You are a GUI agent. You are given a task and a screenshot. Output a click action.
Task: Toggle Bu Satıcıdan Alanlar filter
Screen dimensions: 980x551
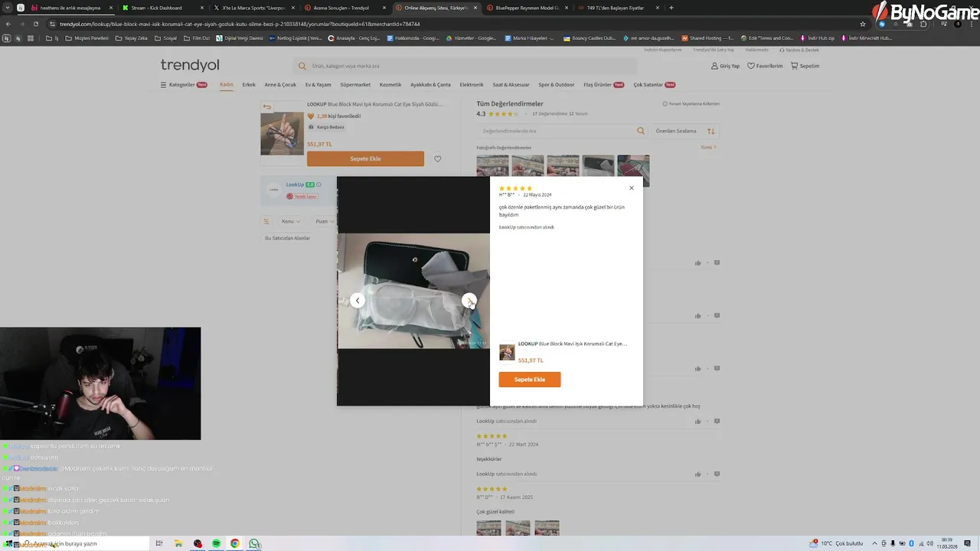click(x=287, y=238)
